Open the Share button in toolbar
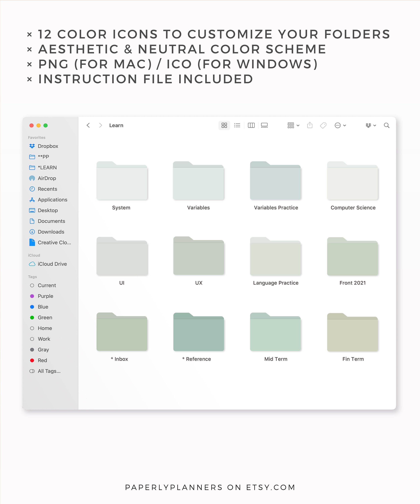Viewport: 420px width, 504px height. pyautogui.click(x=310, y=125)
